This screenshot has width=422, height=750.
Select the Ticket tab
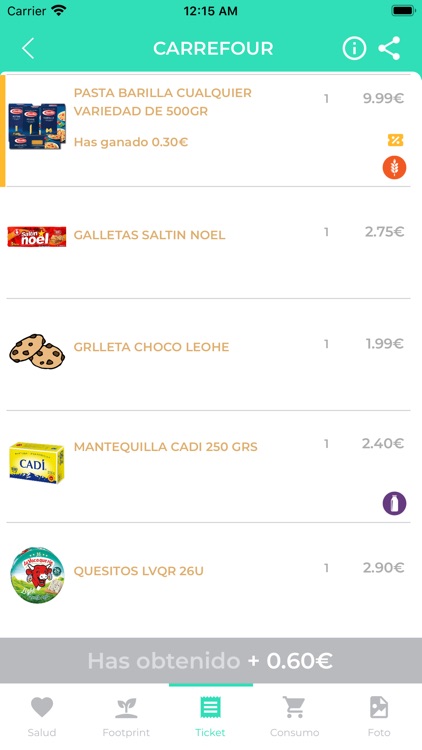point(210,716)
